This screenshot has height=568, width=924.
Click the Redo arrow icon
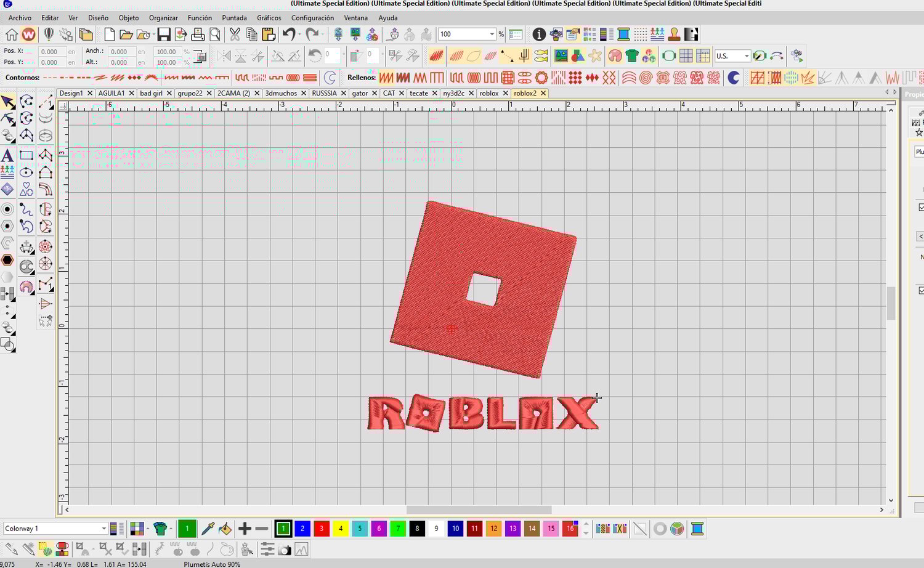pyautogui.click(x=312, y=34)
